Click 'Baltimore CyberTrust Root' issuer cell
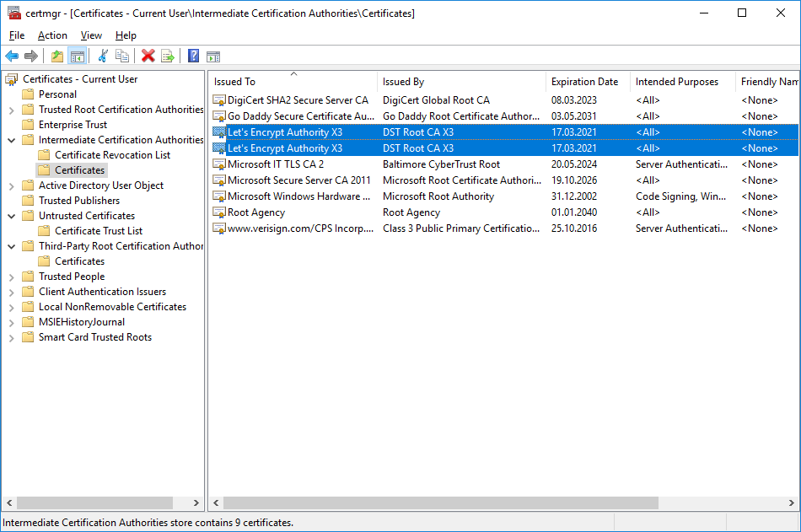The image size is (801, 532). (441, 164)
